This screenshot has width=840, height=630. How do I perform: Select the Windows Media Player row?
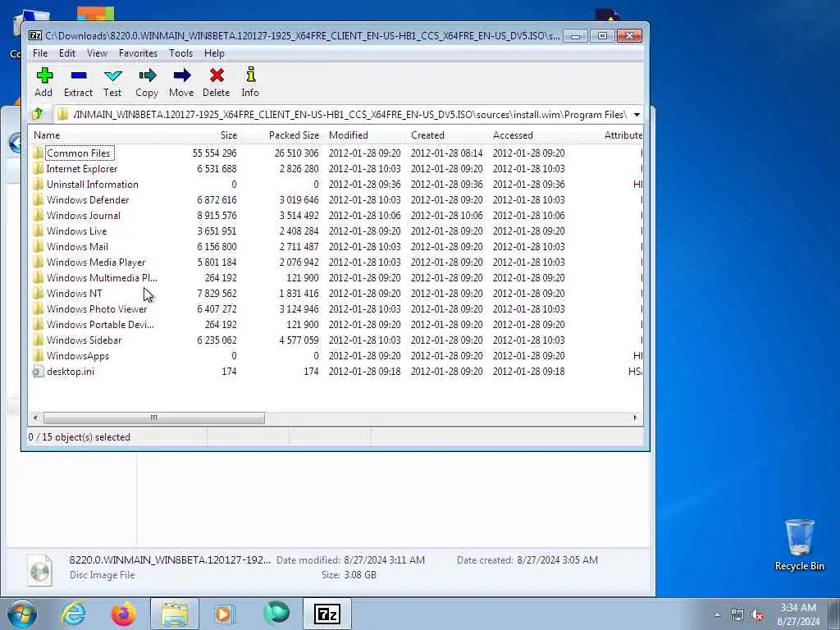coord(336,262)
